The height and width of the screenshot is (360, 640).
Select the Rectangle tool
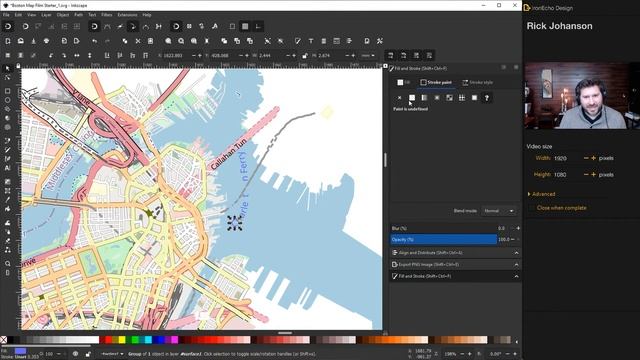click(7, 91)
